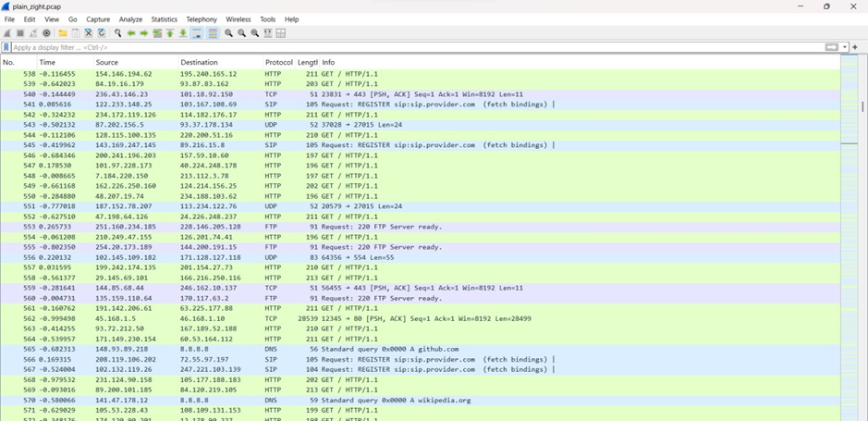Toggle packet list colorization
The height and width of the screenshot is (421, 868).
pyautogui.click(x=213, y=33)
